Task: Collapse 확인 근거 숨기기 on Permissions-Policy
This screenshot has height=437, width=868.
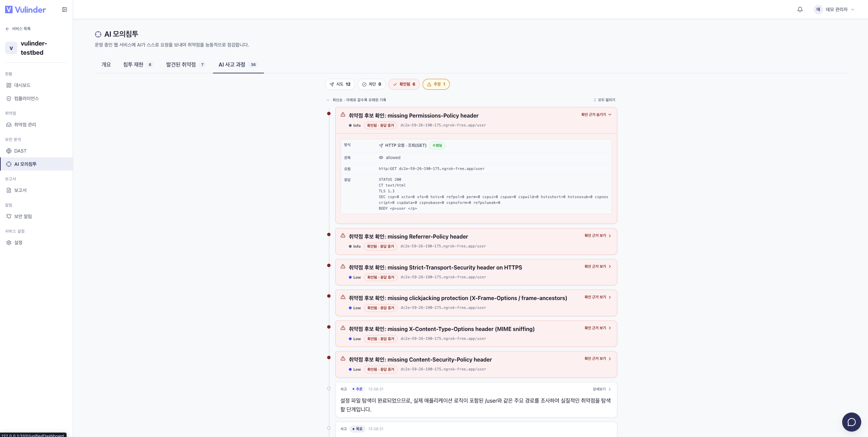Action: pos(596,115)
